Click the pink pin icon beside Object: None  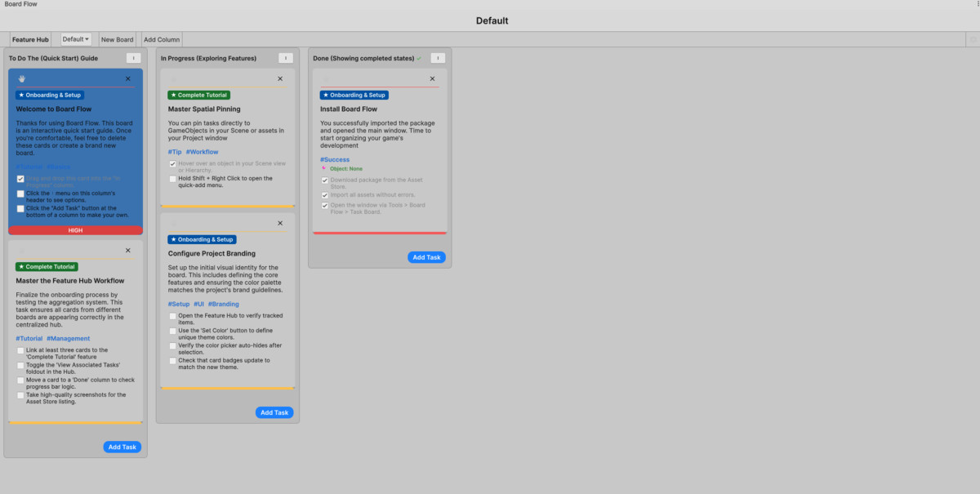[x=323, y=168]
